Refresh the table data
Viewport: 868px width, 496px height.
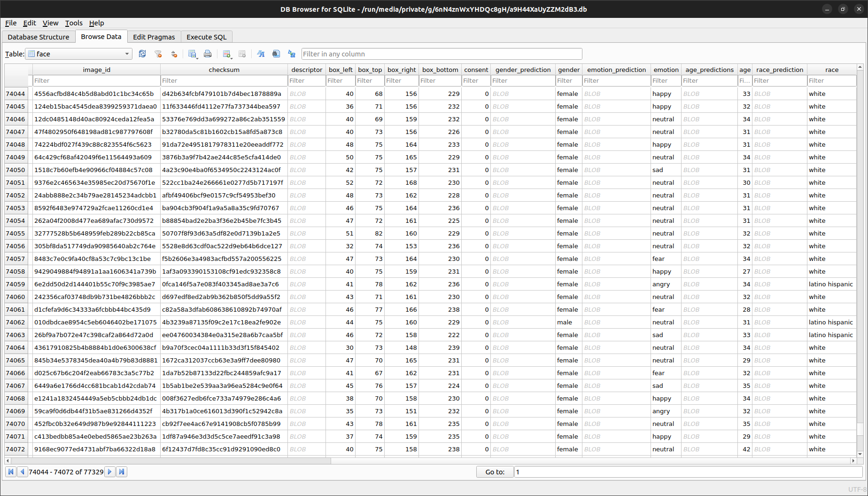[142, 54]
